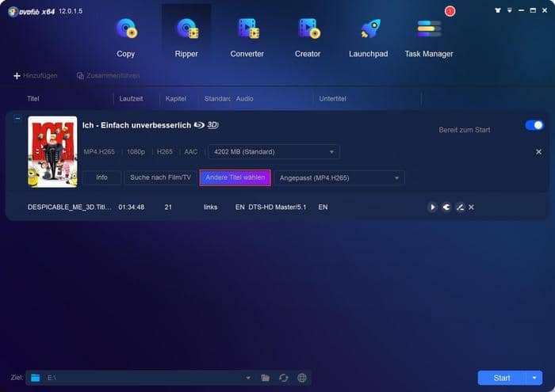Screen dimensions: 555x392
Task: Click the refresh destination icon
Action: click(x=284, y=378)
